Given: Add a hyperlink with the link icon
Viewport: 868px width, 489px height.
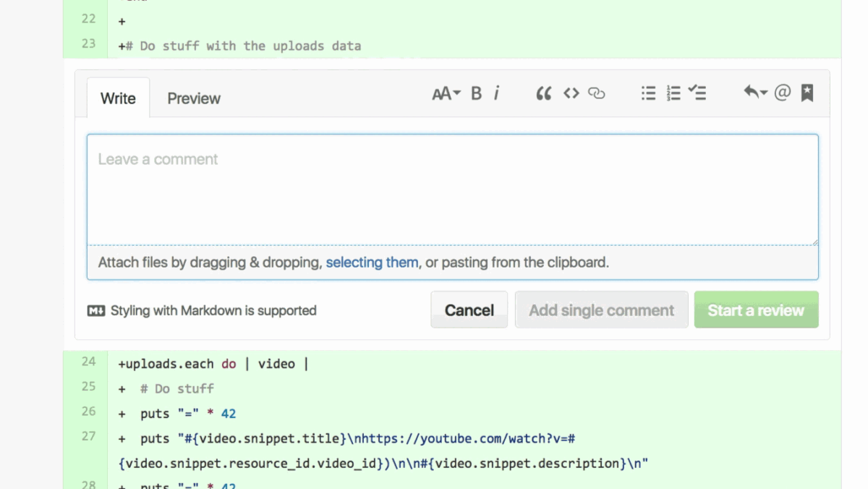Looking at the screenshot, I should point(596,93).
